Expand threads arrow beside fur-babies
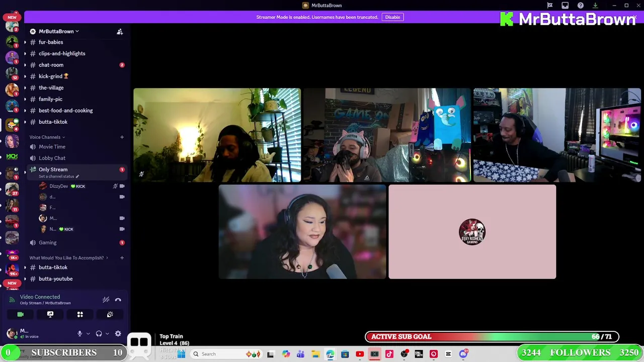 coord(25,42)
